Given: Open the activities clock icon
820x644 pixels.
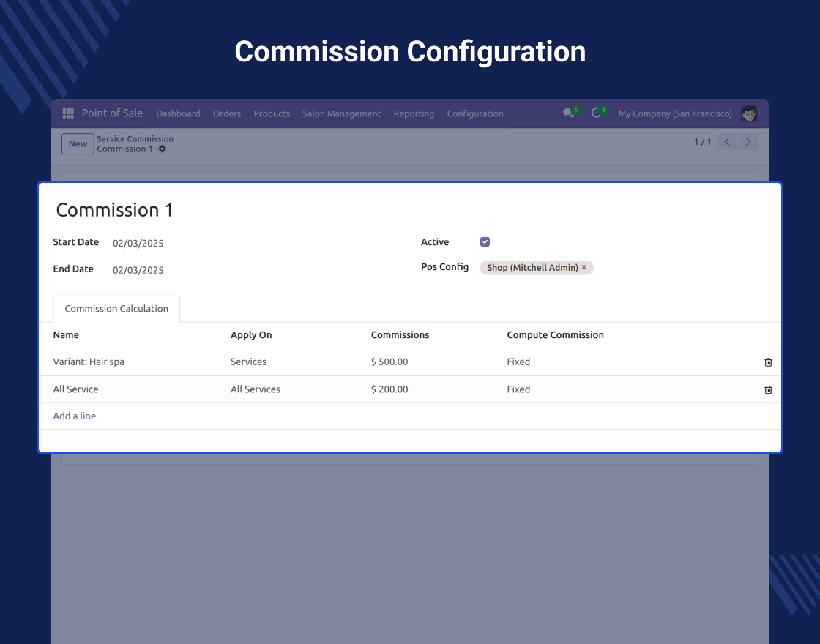Looking at the screenshot, I should point(596,113).
